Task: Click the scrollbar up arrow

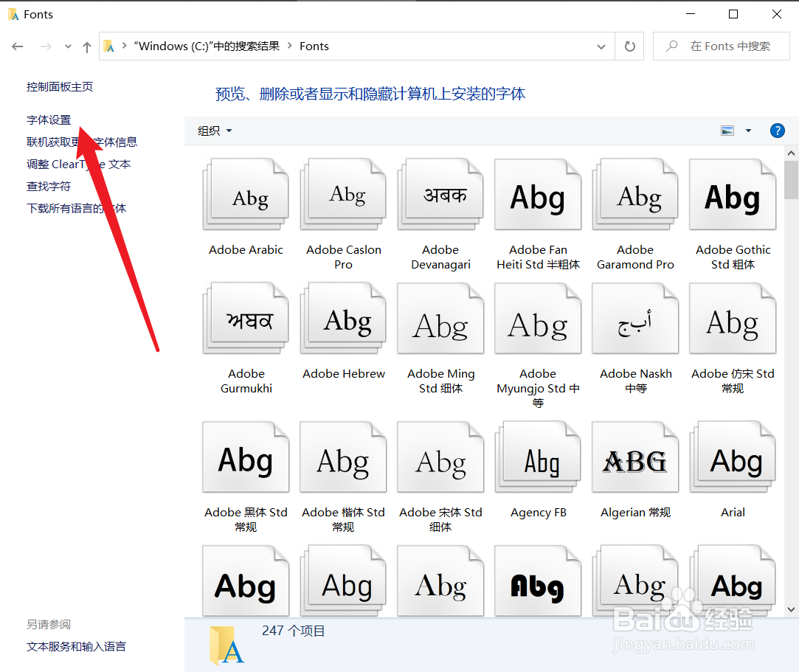Action: tap(791, 153)
